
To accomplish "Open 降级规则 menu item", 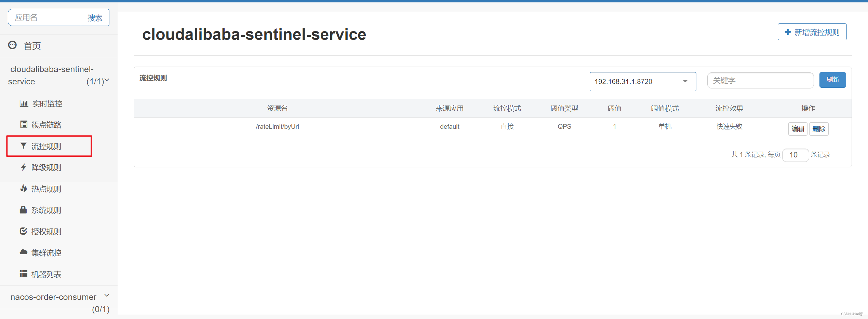I will pyautogui.click(x=46, y=168).
